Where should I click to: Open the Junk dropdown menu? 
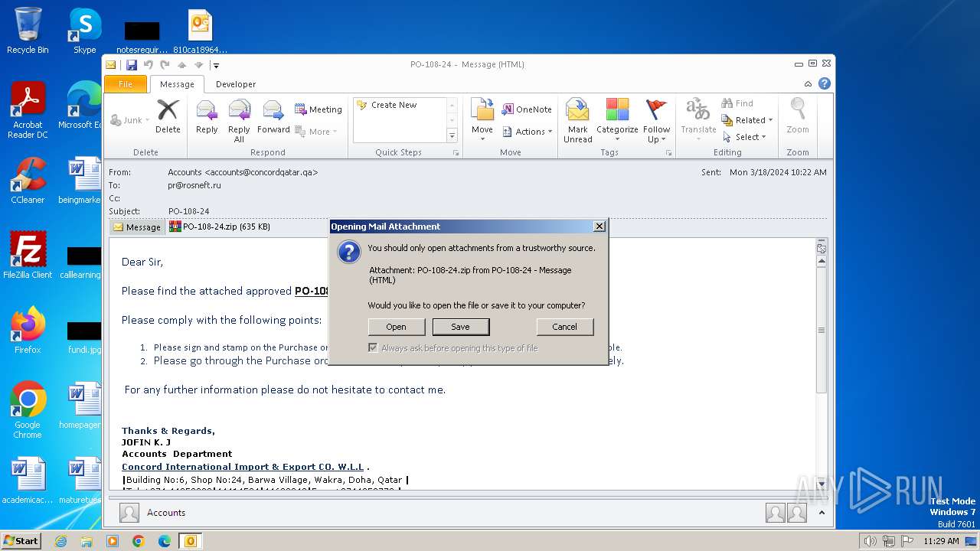tap(128, 120)
